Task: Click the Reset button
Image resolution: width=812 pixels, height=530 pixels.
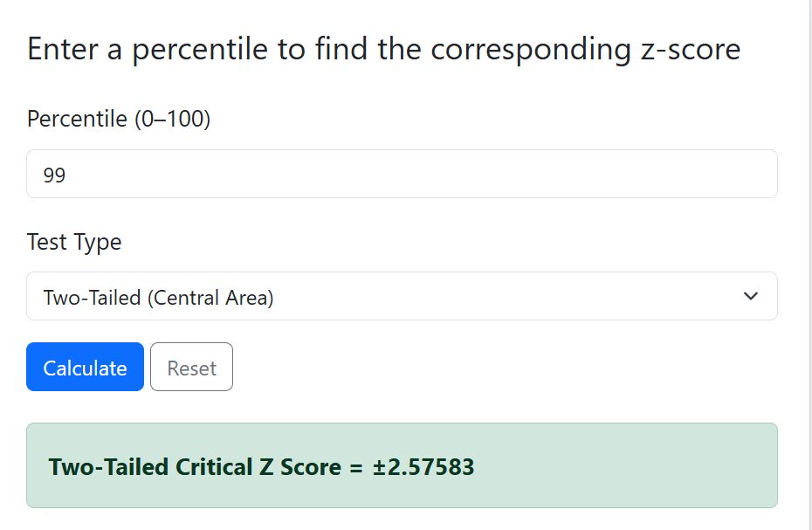Action: coord(191,367)
